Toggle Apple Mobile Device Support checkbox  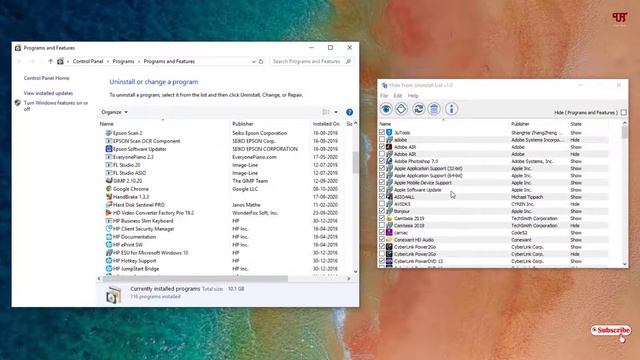point(382,183)
